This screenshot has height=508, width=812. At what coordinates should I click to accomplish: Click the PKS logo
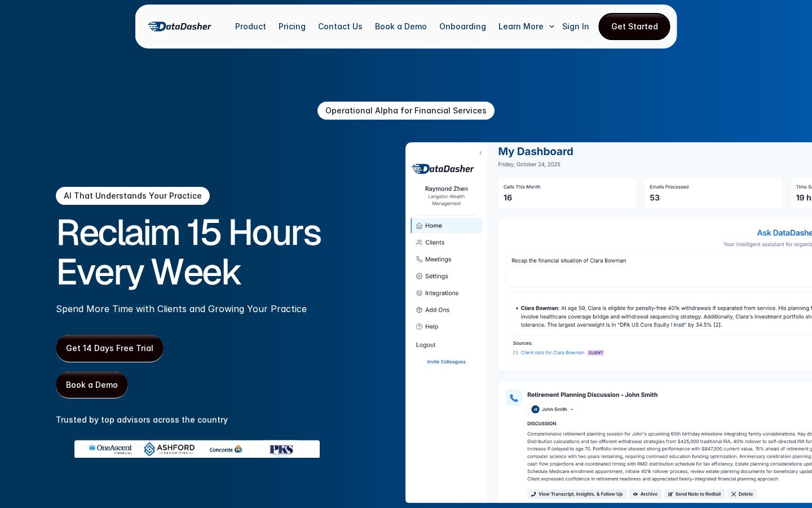tap(281, 449)
